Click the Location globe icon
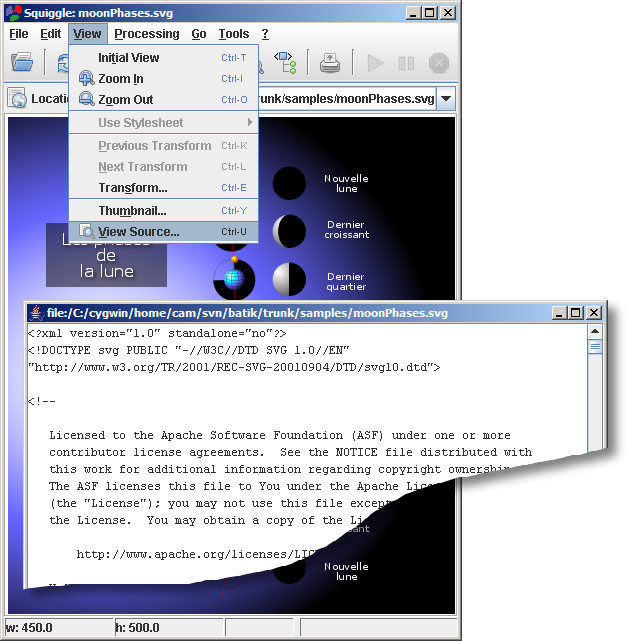The height and width of the screenshot is (641, 627). (17, 99)
